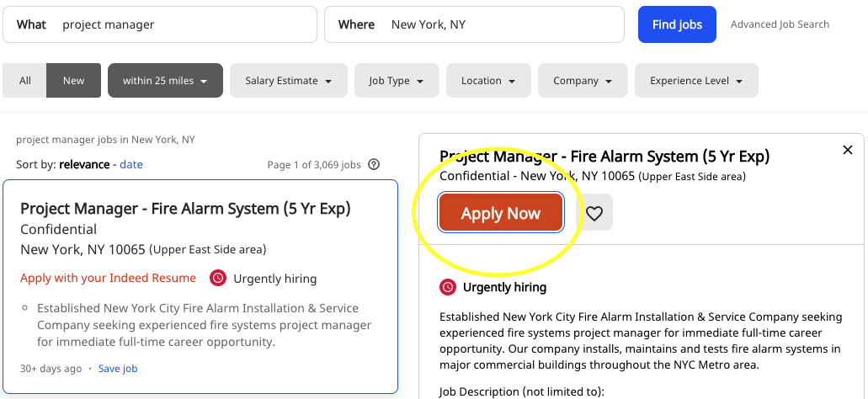Open the Job Type filter

point(397,80)
